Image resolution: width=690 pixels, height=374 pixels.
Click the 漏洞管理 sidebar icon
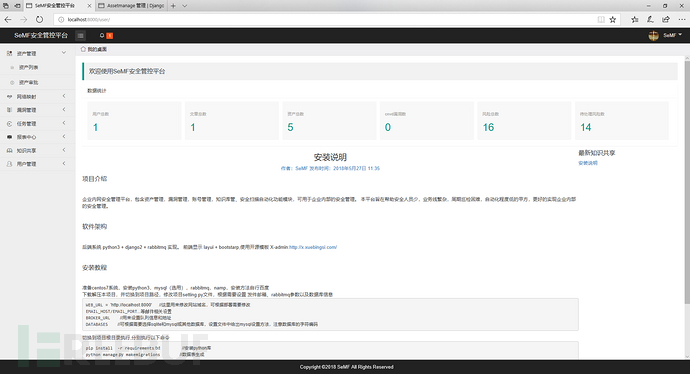click(10, 110)
